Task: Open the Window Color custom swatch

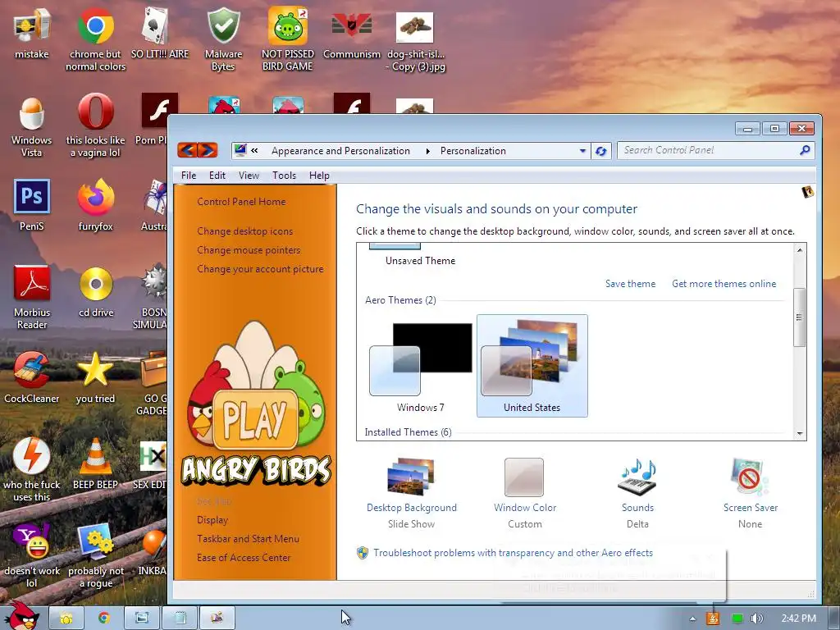Action: 524,477
